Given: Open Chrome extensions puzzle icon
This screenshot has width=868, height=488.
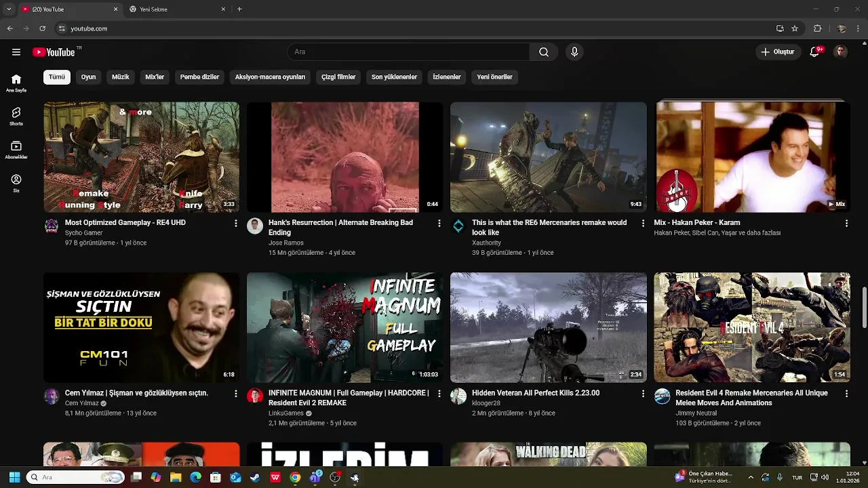Looking at the screenshot, I should [817, 28].
